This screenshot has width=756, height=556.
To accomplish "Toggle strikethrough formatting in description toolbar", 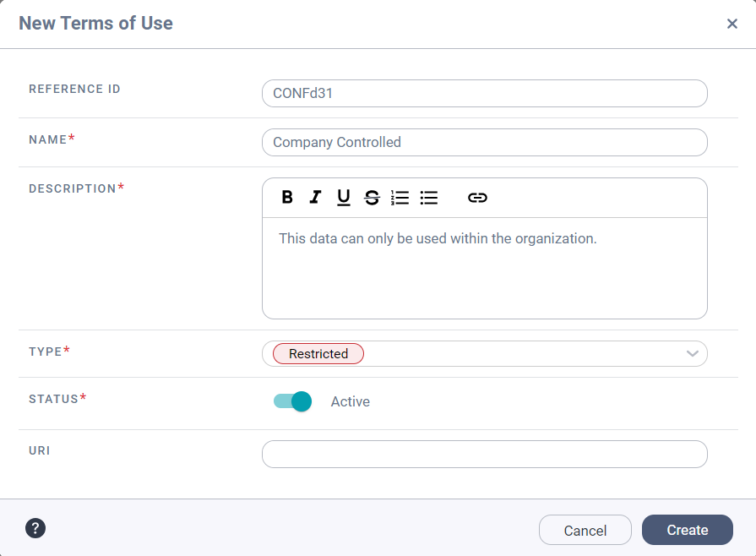I will click(x=372, y=197).
